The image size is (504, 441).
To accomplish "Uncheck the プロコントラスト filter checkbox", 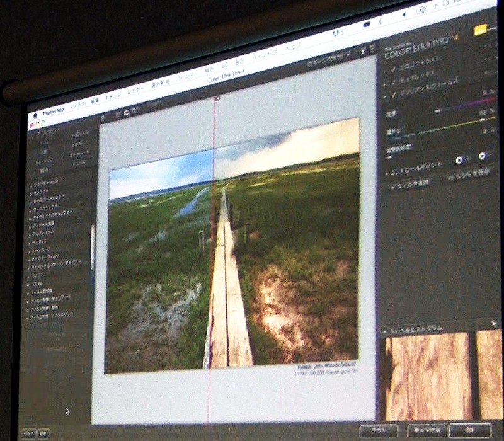I will 394,70.
